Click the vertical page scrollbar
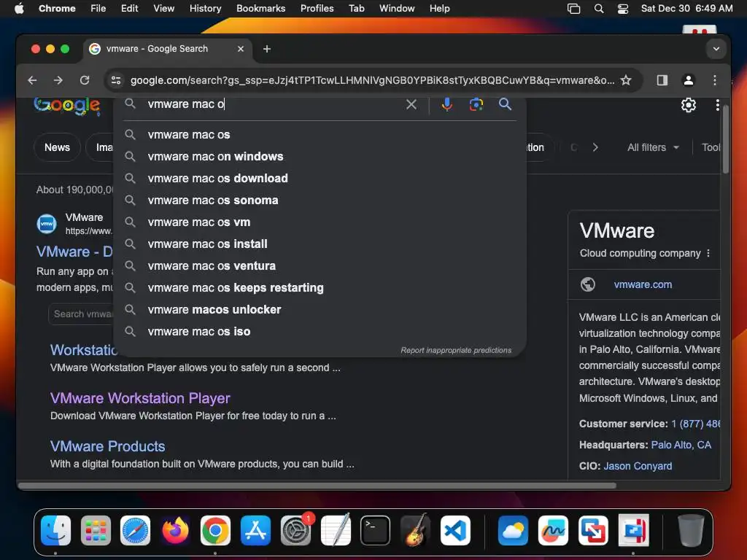 coord(725,139)
